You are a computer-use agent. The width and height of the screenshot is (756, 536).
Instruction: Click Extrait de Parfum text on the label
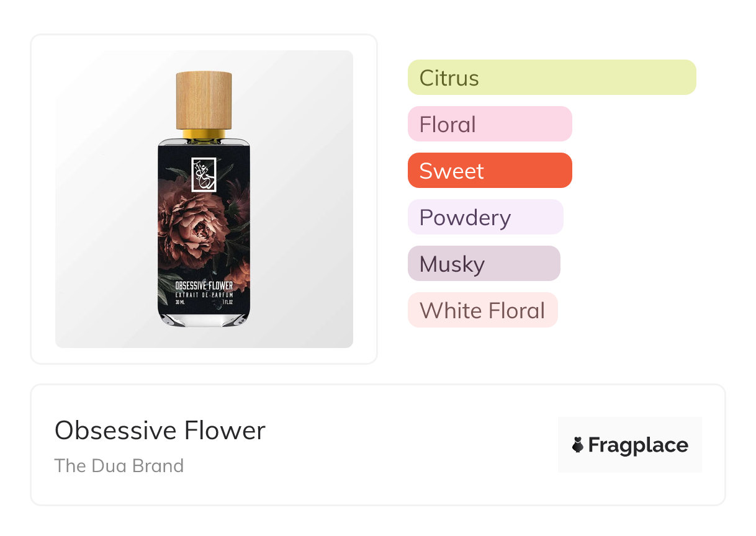[x=204, y=294]
